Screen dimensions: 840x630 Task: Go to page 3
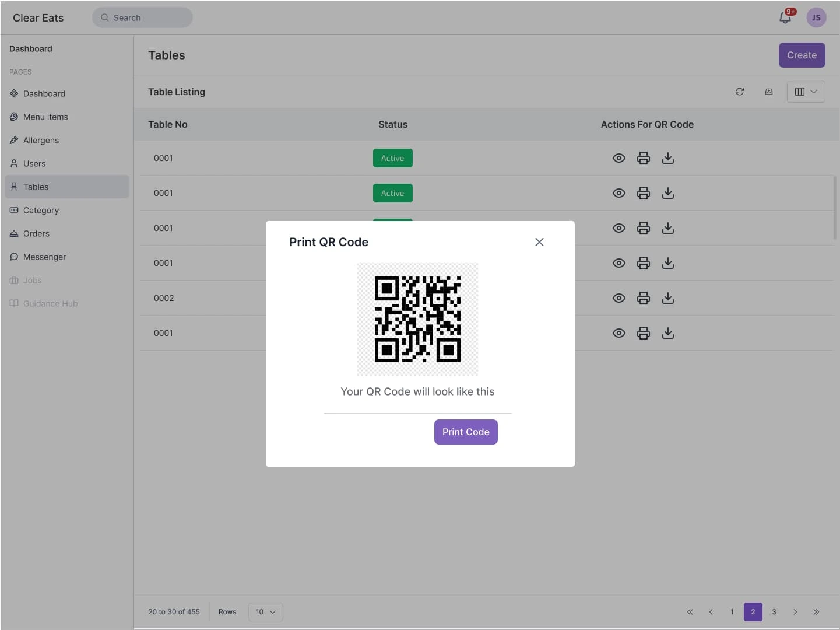coord(774,612)
